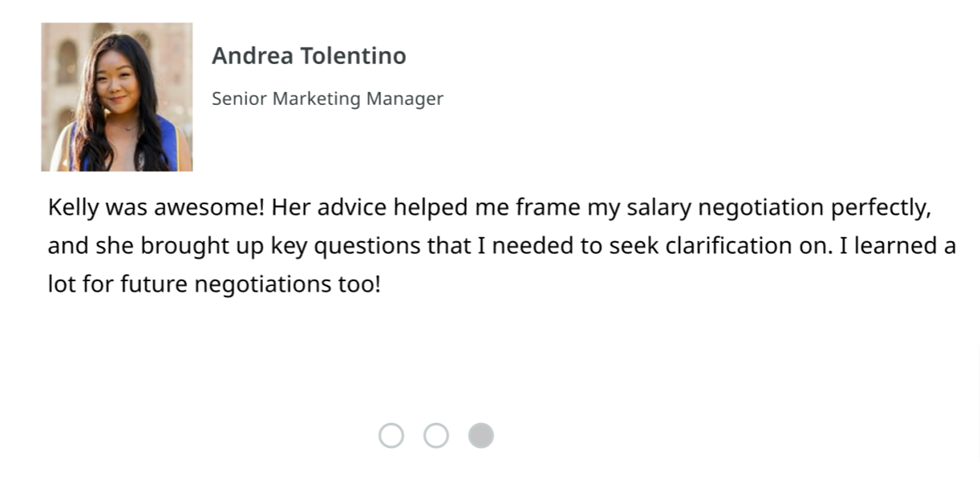
Task: Click the Senior Marketing Manager title
Action: point(327,99)
